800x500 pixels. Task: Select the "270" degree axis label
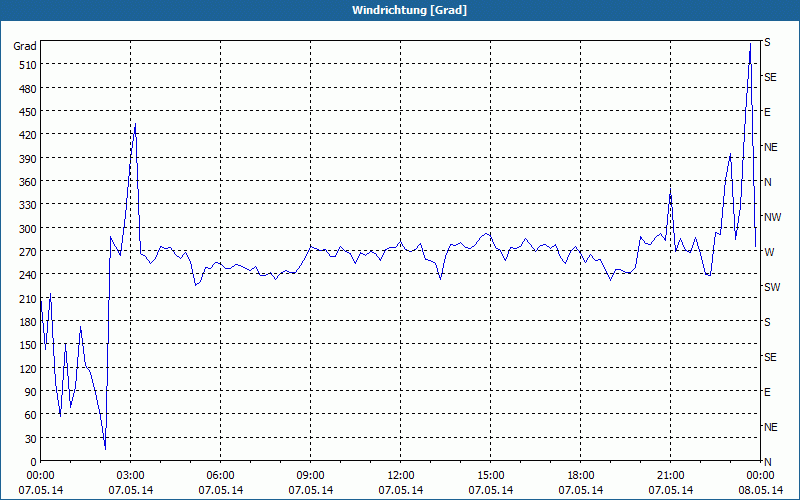(28, 252)
